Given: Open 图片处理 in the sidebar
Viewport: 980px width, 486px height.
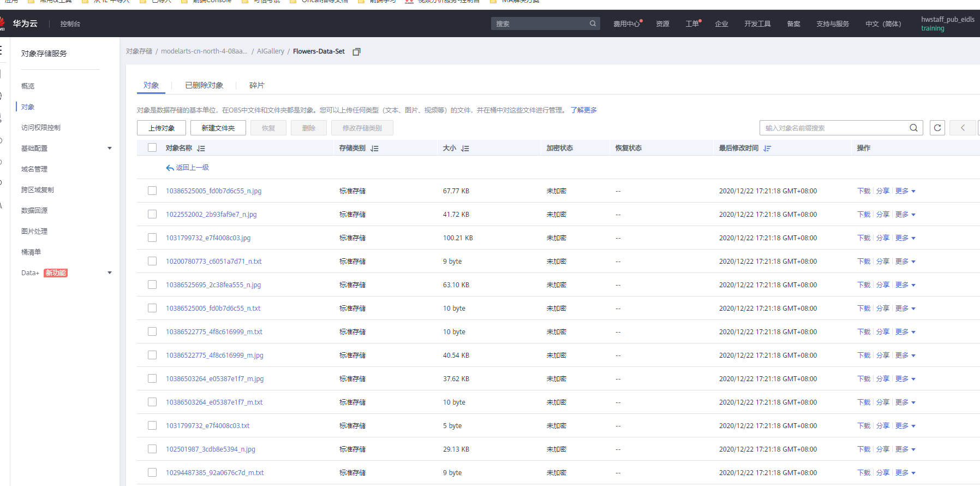Looking at the screenshot, I should pyautogui.click(x=34, y=231).
